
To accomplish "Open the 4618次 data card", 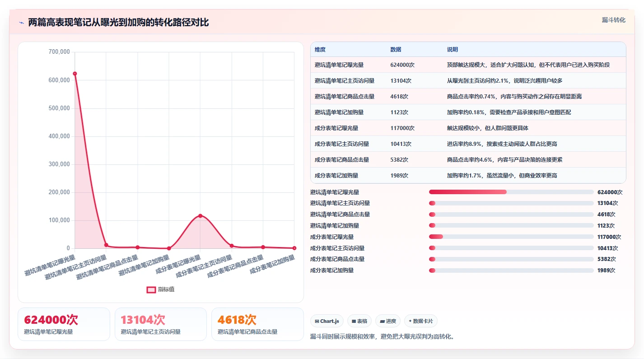I will click(257, 324).
